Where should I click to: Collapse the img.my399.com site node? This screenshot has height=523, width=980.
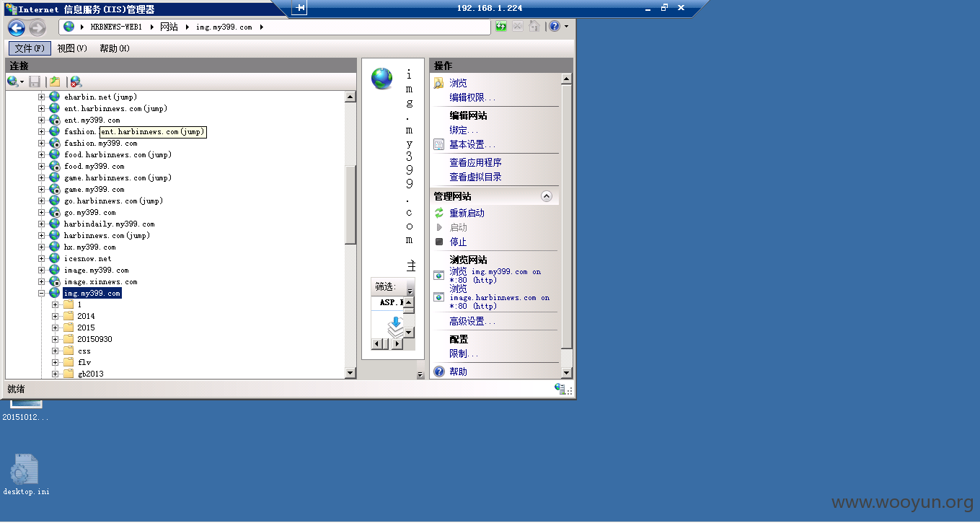click(x=42, y=293)
